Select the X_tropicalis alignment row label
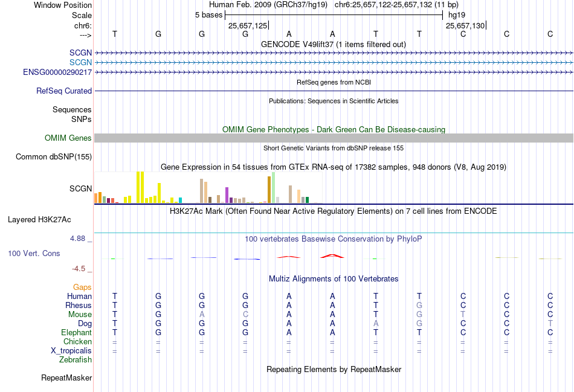This screenshot has width=574, height=392. coord(71,351)
